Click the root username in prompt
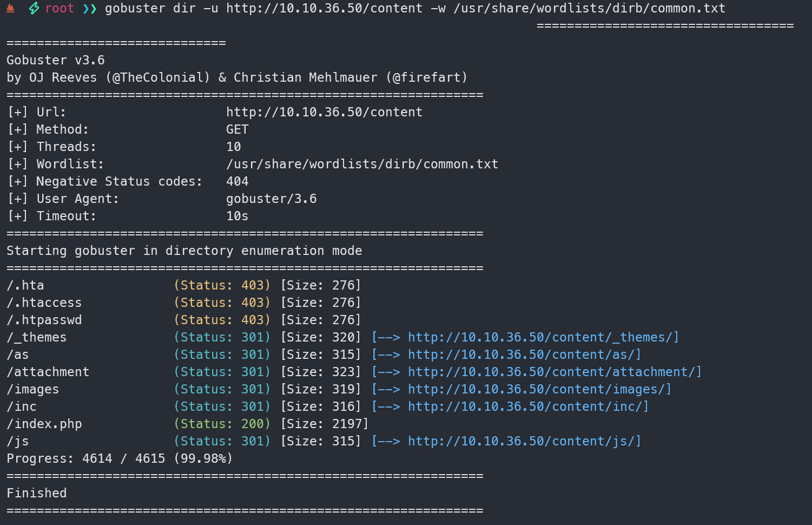This screenshot has height=525, width=812. click(x=60, y=8)
